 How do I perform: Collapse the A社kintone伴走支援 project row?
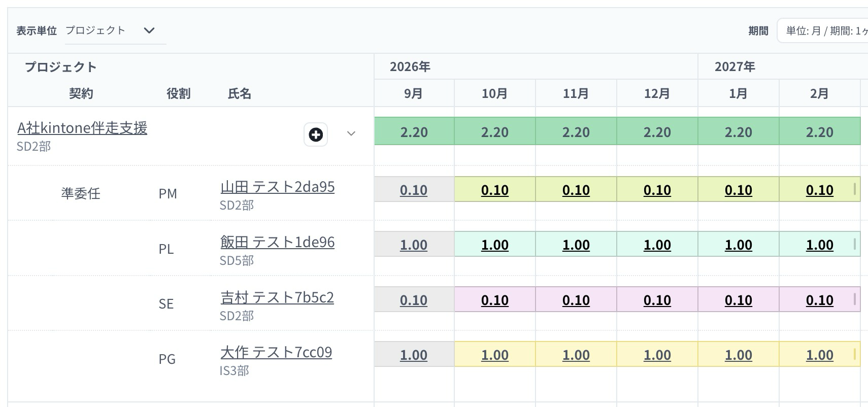coord(351,133)
